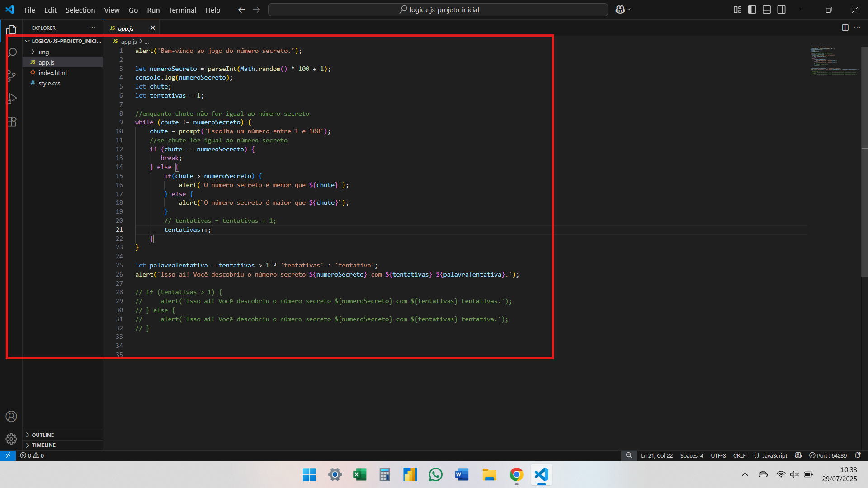Click app.js in the breadcrumb

pos(129,42)
